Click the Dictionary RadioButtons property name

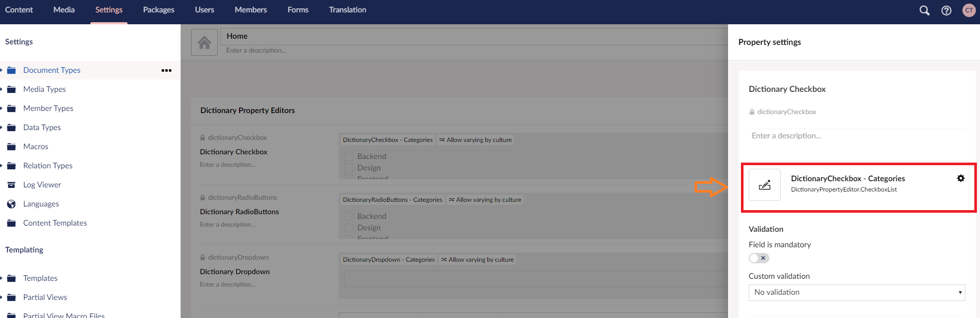point(239,212)
